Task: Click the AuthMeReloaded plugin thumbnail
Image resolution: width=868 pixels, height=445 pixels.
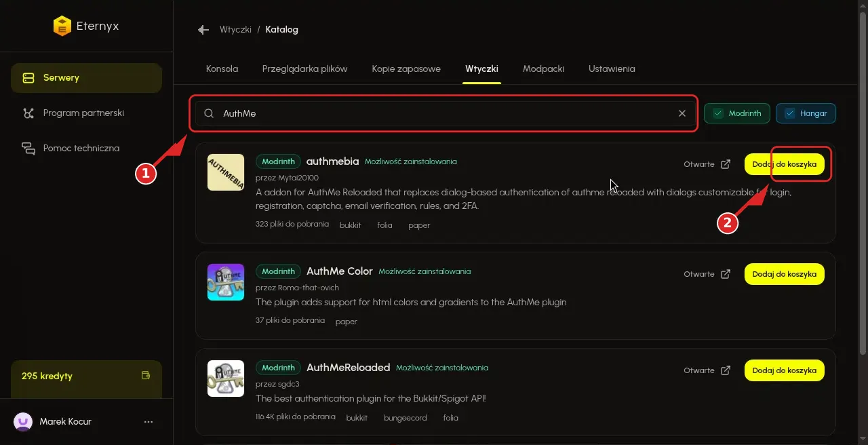Action: coord(226,379)
